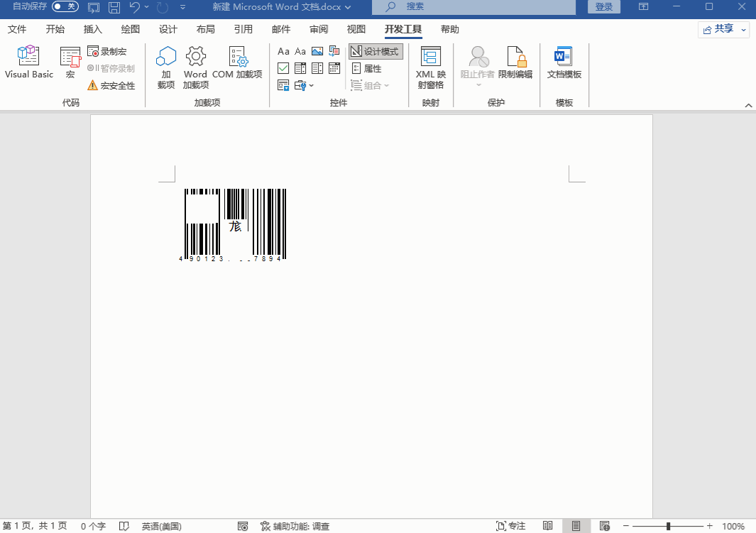Switch to the Home (开始) tab
This screenshot has height=533, width=756.
55,29
